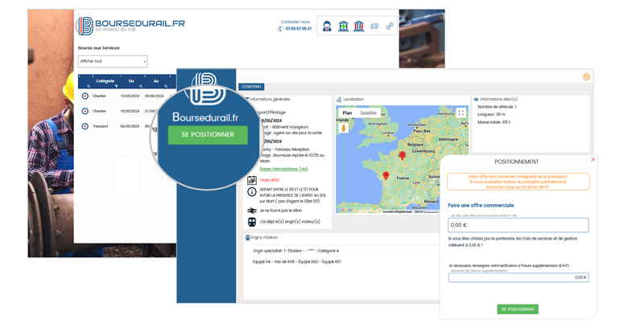Image resolution: width=644 pixels, height=332 pixels.
Task: Click the 'Engin spécialisé' line in Engins moteurs
Action: coord(296,251)
